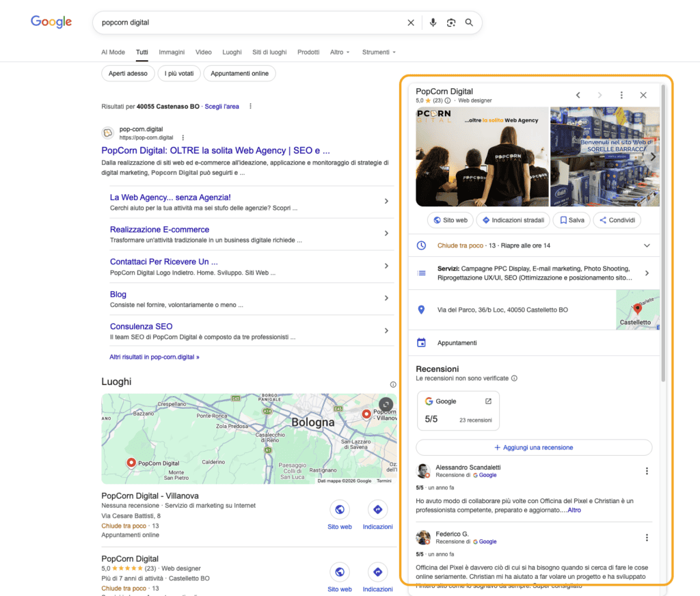700x596 pixels.
Task: Open Google reviews external link icon
Action: [488, 401]
